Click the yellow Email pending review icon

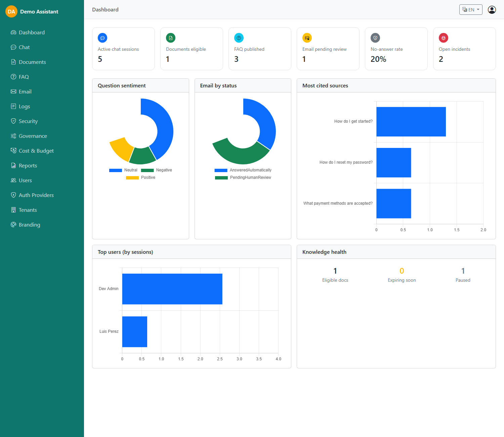[307, 38]
